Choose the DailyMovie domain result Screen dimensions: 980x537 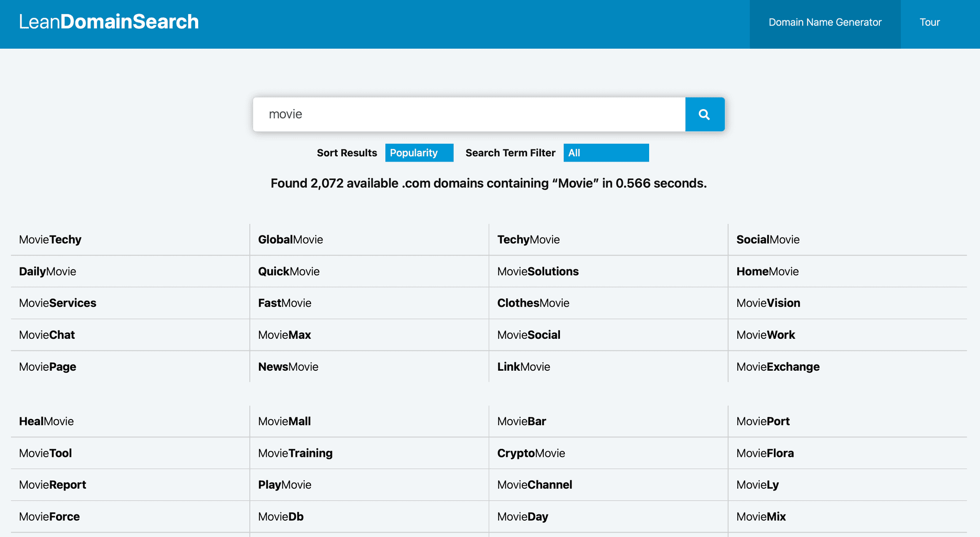48,272
